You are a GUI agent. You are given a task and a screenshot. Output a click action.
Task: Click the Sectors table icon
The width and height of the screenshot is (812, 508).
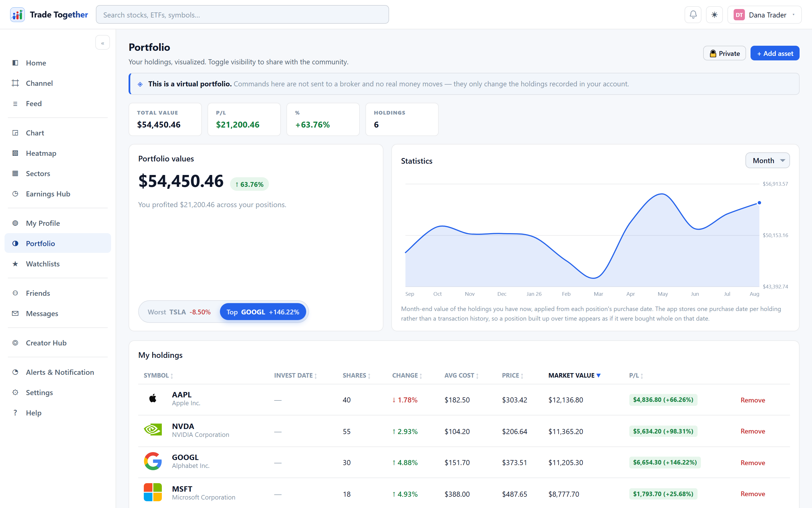15,173
